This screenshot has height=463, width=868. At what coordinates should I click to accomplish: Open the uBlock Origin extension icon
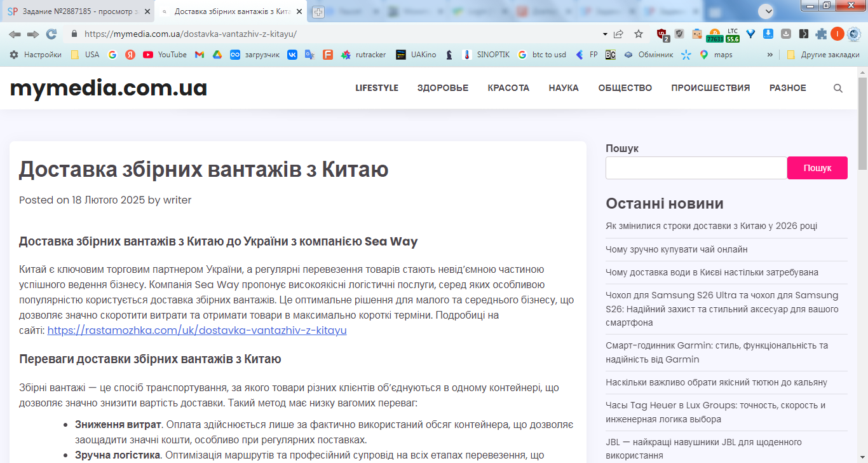pos(662,34)
